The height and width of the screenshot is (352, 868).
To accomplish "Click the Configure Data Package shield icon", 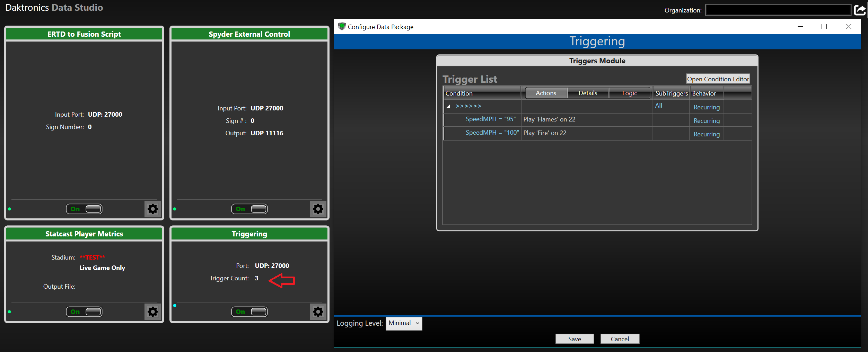I will tap(342, 27).
